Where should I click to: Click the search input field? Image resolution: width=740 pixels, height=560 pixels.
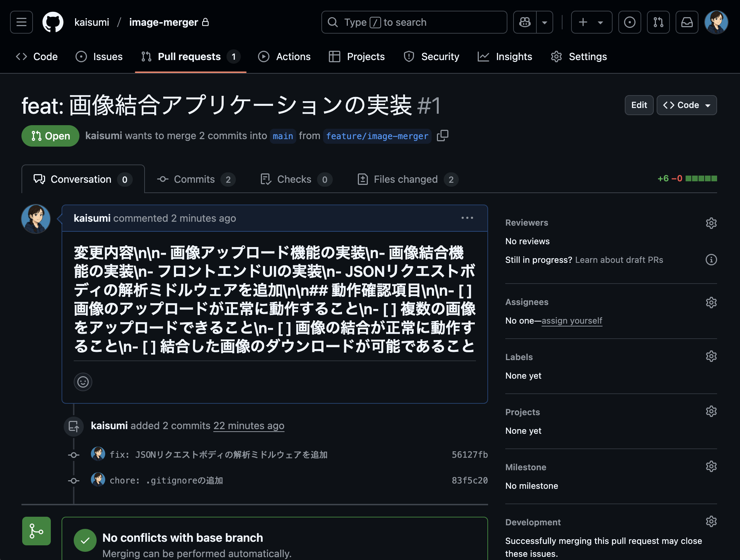414,22
